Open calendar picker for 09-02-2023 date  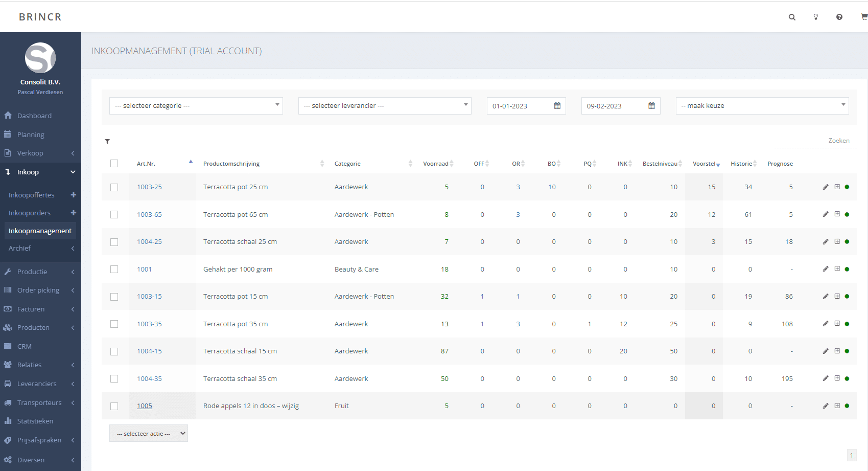(651, 106)
